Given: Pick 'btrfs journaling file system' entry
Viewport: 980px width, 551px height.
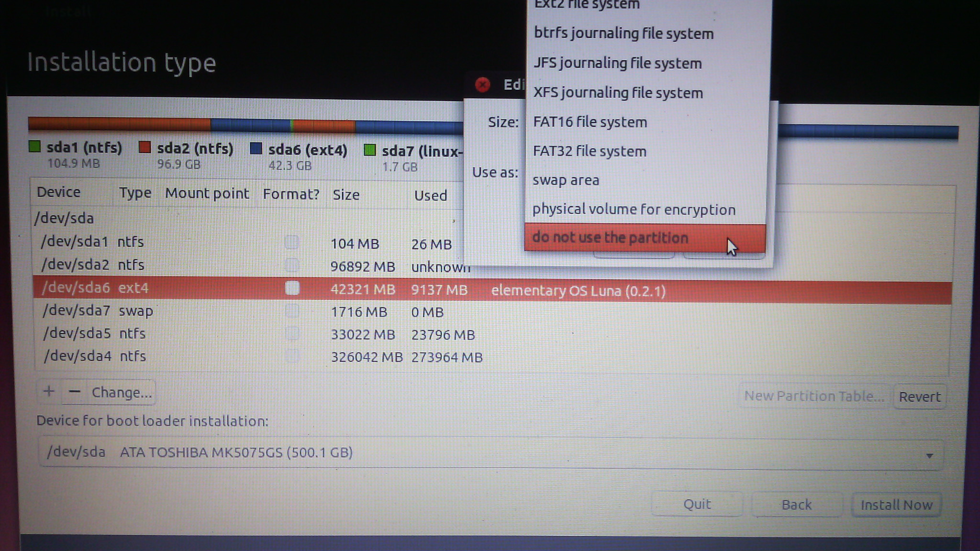Looking at the screenshot, I should click(624, 33).
